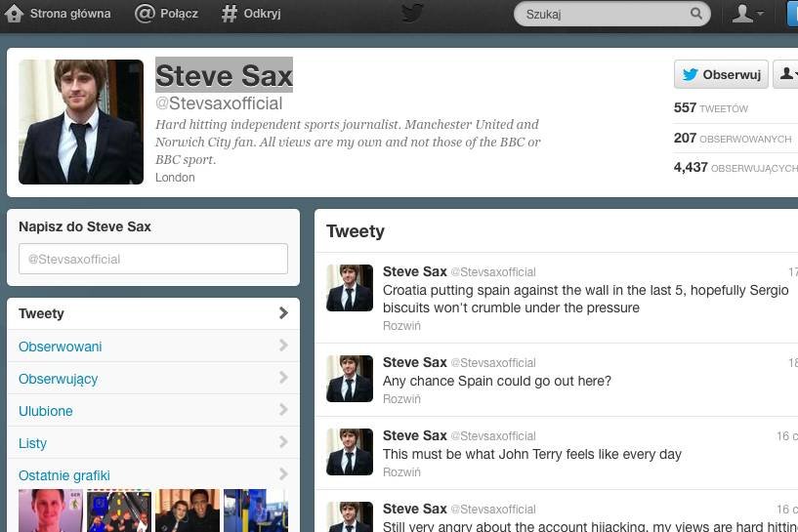The width and height of the screenshot is (798, 532).
Task: Click the chevron on Obserwujący row
Action: point(283,378)
